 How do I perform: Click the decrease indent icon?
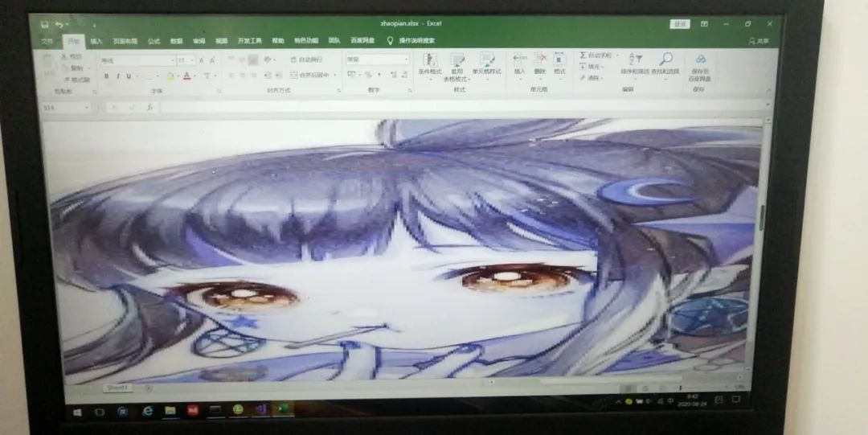tap(268, 75)
